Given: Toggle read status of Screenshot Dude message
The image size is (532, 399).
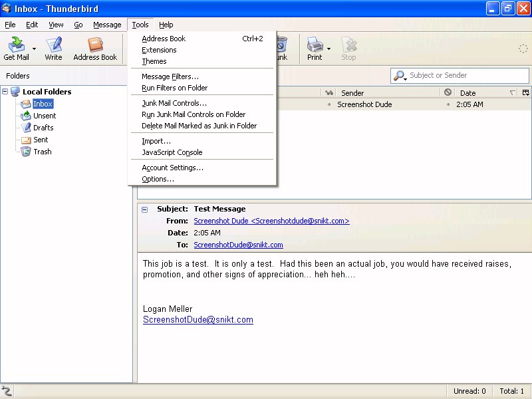Looking at the screenshot, I should click(x=329, y=104).
